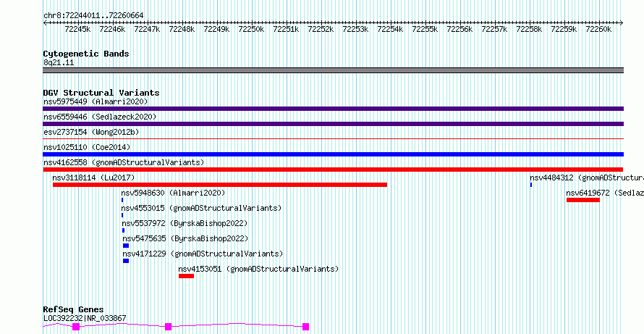Click the nsv5537972 (ByrskaBishop2022) label
The height and width of the screenshot is (334, 644).
185,223
